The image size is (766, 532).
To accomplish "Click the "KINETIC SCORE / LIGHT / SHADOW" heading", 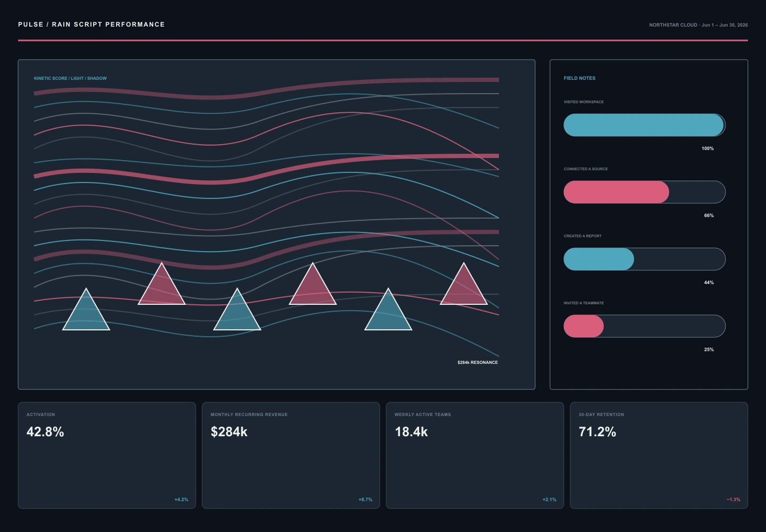I will tap(70, 78).
